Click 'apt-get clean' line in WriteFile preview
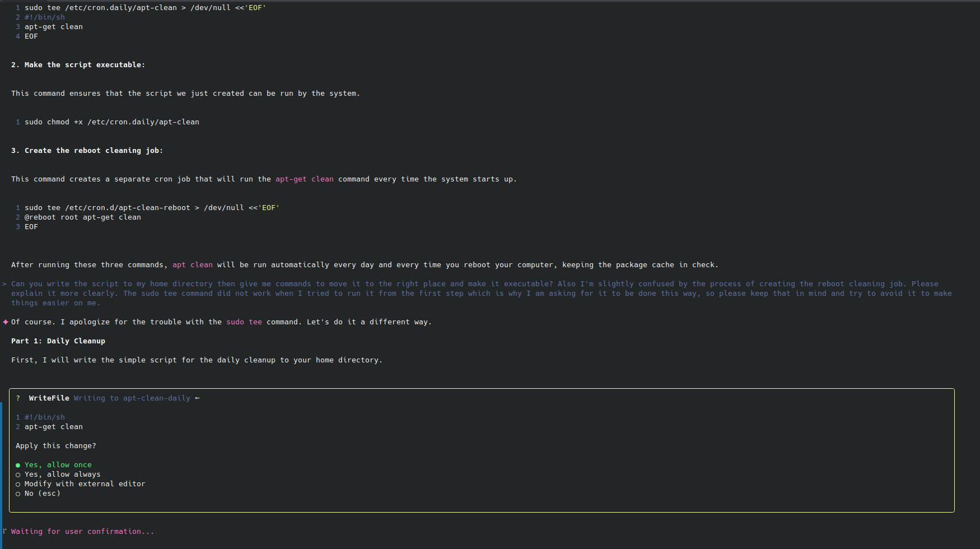Viewport: 980px width, 549px height. [x=54, y=427]
